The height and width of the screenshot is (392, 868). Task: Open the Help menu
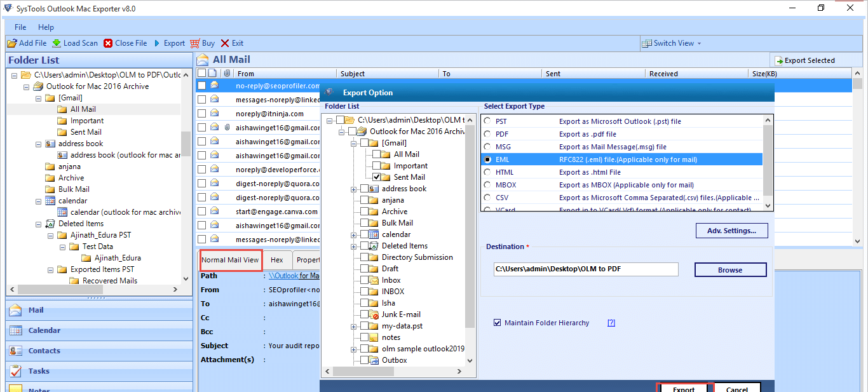[46, 27]
